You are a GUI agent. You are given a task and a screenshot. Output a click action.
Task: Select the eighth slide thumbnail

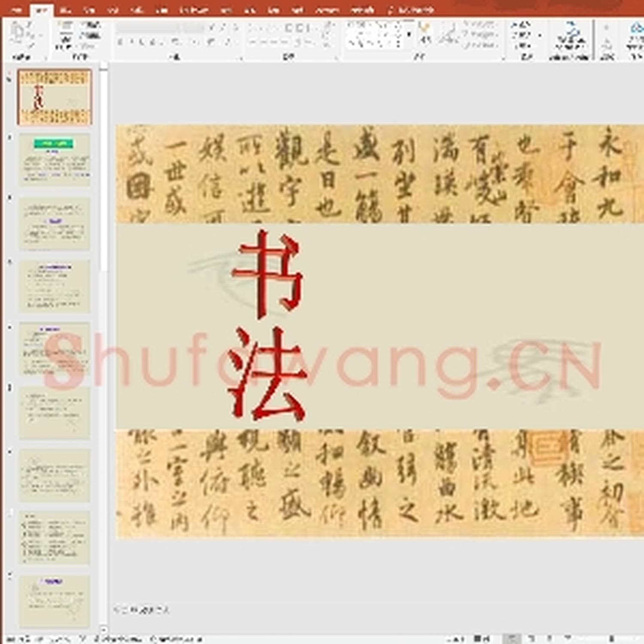pos(55,538)
